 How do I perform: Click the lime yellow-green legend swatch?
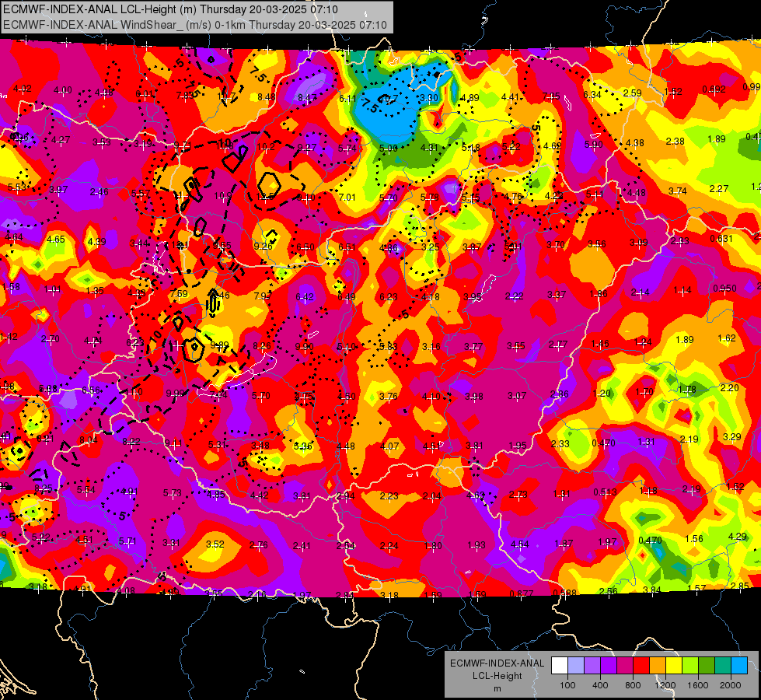pos(690,666)
